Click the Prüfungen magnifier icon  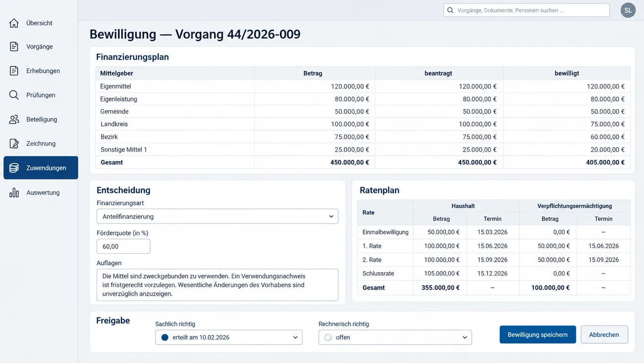tap(14, 95)
